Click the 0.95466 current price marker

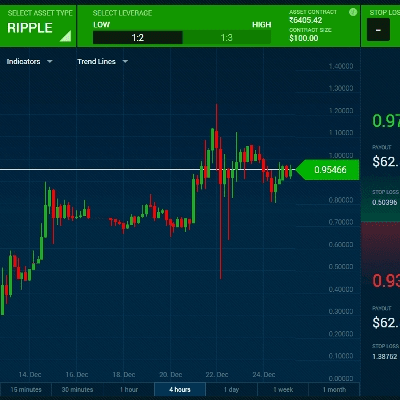point(328,170)
